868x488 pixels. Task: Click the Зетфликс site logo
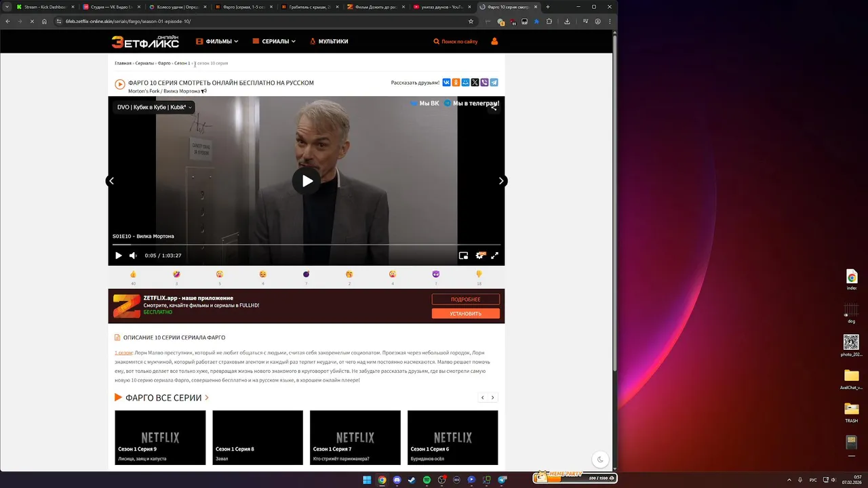point(145,41)
